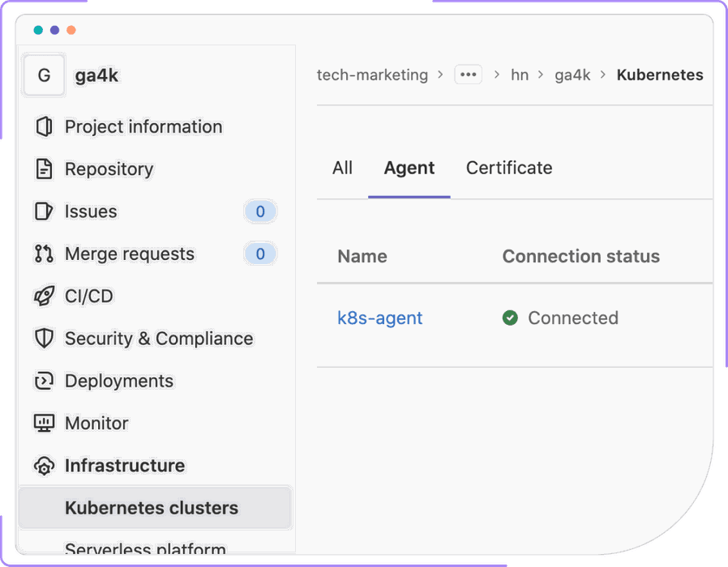Click the CI/CD rocket icon

(x=44, y=296)
